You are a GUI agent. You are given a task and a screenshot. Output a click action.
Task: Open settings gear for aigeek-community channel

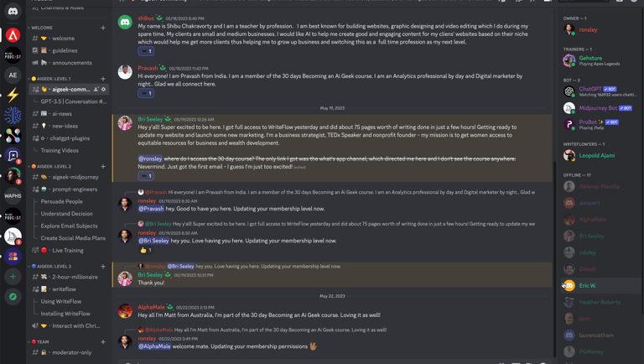coord(103,89)
